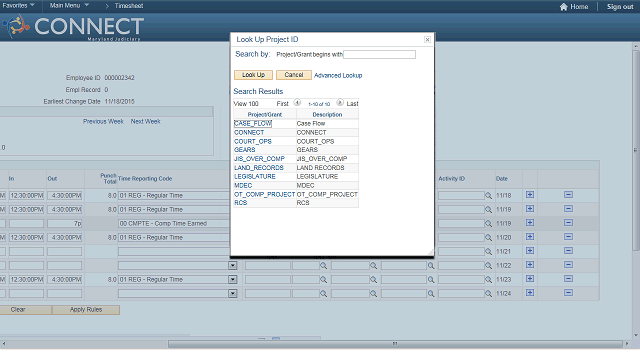
Task: Click the add row plus icon for 11/23
Action: coord(530,279)
